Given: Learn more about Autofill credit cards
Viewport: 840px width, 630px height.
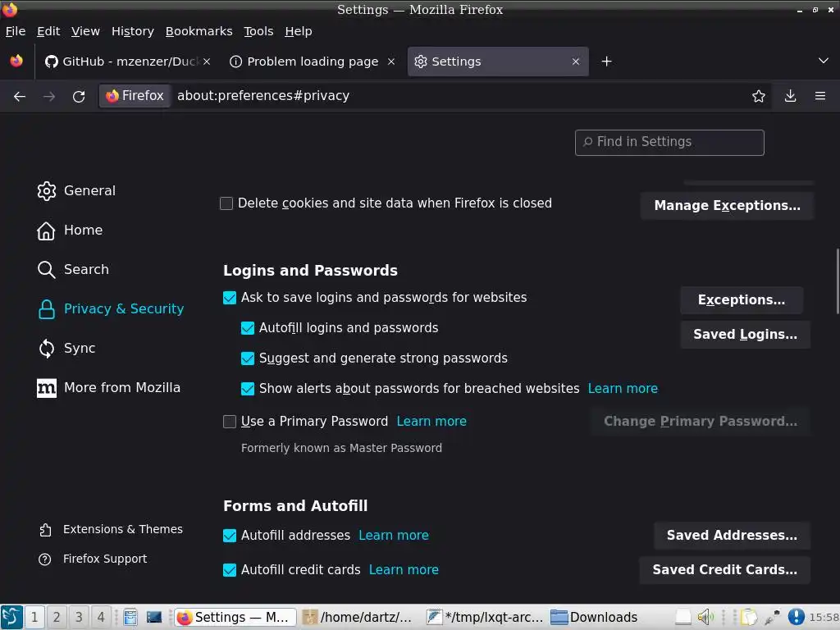Looking at the screenshot, I should (404, 569).
